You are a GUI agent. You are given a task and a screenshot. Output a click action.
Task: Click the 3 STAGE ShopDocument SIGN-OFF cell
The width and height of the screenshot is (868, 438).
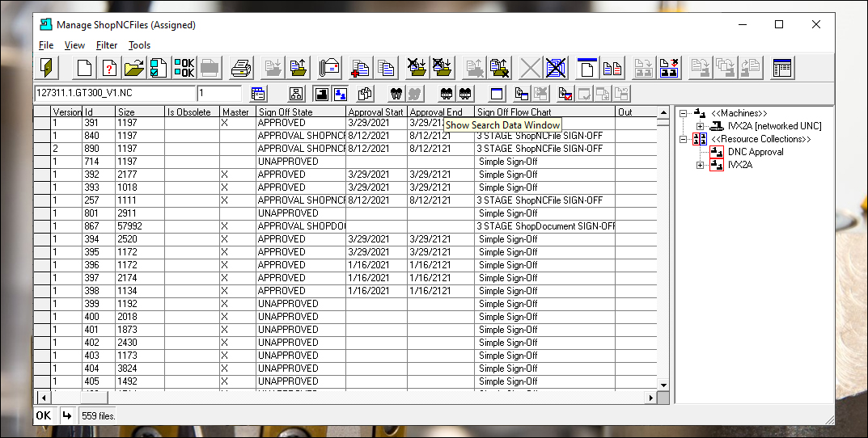pyautogui.click(x=545, y=226)
